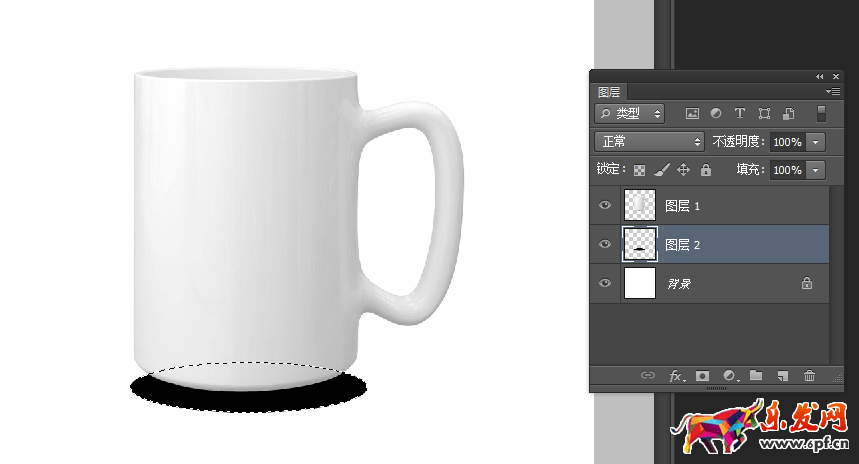859x464 pixels.
Task: Filter for text layers icon
Action: [x=740, y=114]
